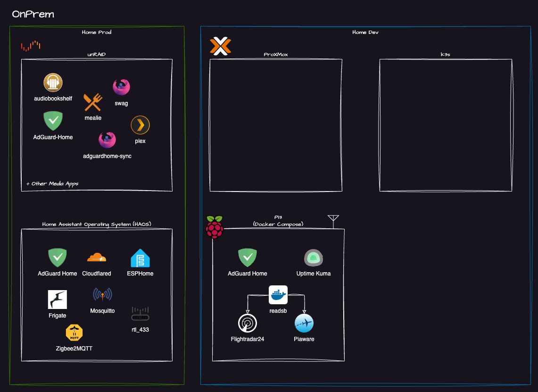Select the readsb Docker whale icon
Viewport: 538px width, 392px height.
(x=278, y=295)
